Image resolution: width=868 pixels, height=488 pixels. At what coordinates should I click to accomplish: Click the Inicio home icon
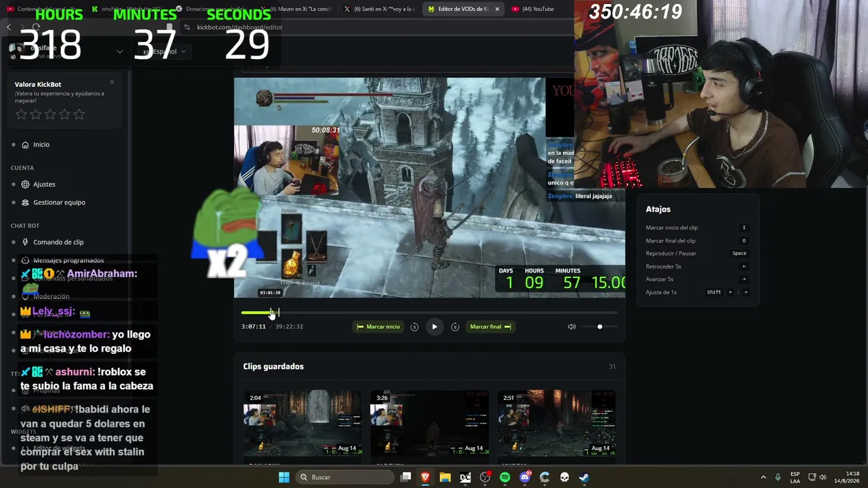tap(25, 144)
